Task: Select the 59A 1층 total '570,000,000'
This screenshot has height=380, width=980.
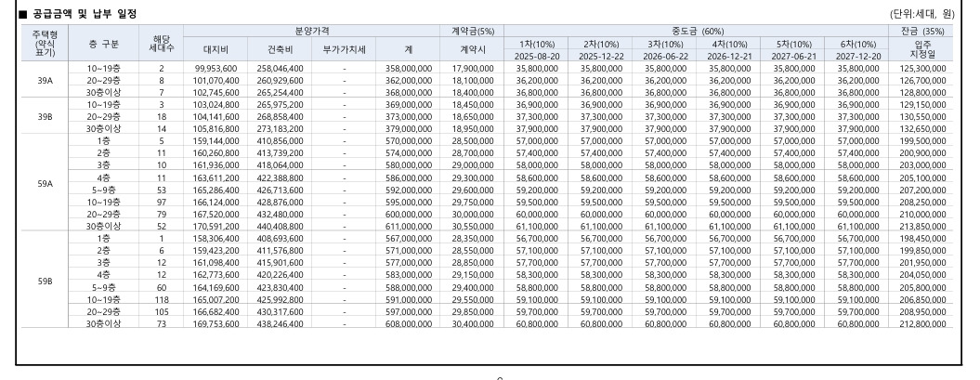Action: [408, 141]
